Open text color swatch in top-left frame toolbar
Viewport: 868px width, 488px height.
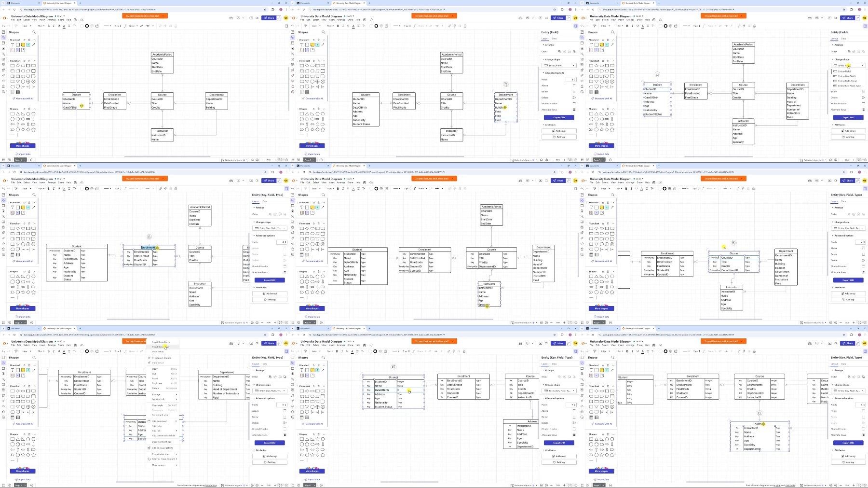pyautogui.click(x=64, y=26)
